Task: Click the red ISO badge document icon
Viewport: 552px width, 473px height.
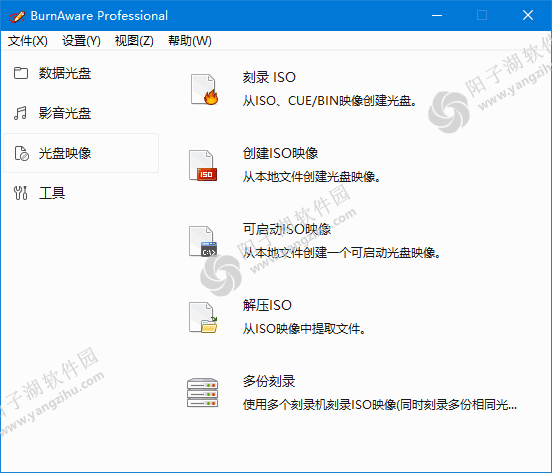Action: point(203,165)
